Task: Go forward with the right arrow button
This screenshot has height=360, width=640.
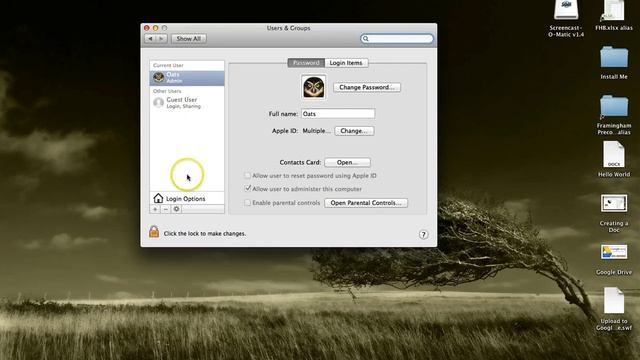Action: (x=162, y=38)
